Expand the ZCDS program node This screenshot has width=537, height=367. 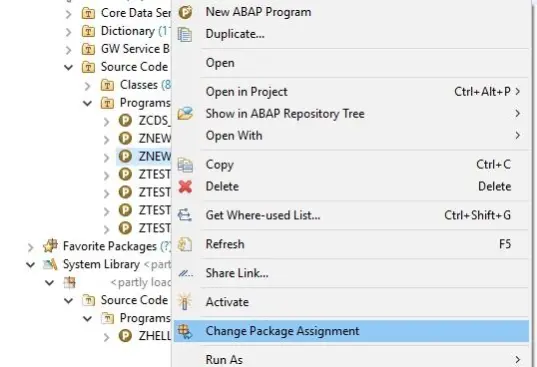coord(107,122)
